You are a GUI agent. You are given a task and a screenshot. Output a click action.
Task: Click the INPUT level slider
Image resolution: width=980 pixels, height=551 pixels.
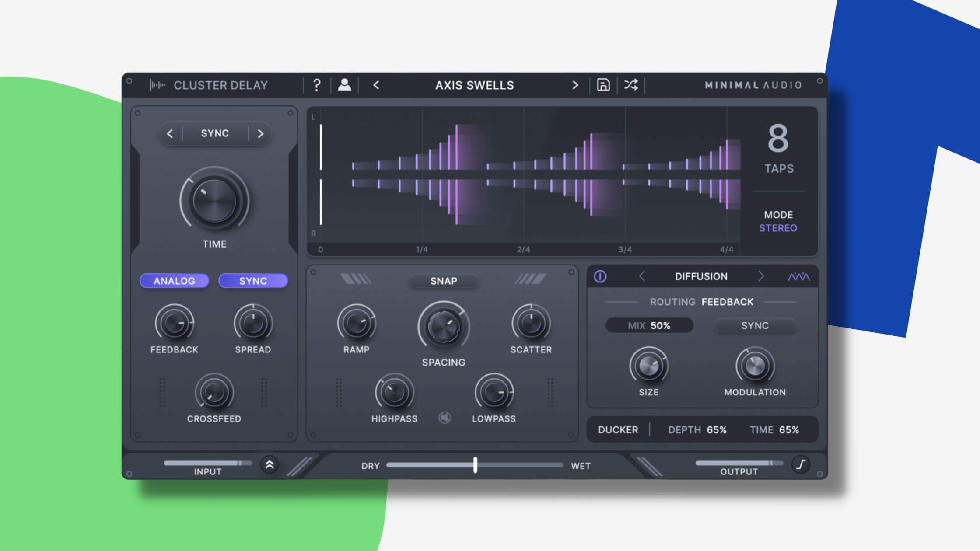(x=208, y=463)
